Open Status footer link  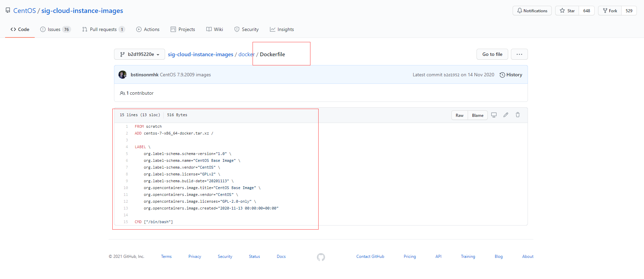click(x=254, y=257)
